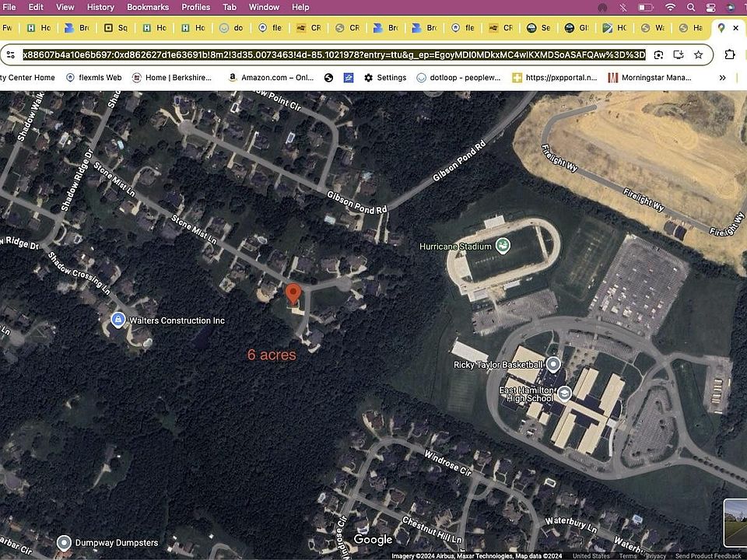Screen dimensions: 747x560
Task: Show hidden bookmarks with the double chevron
Action: [x=723, y=78]
